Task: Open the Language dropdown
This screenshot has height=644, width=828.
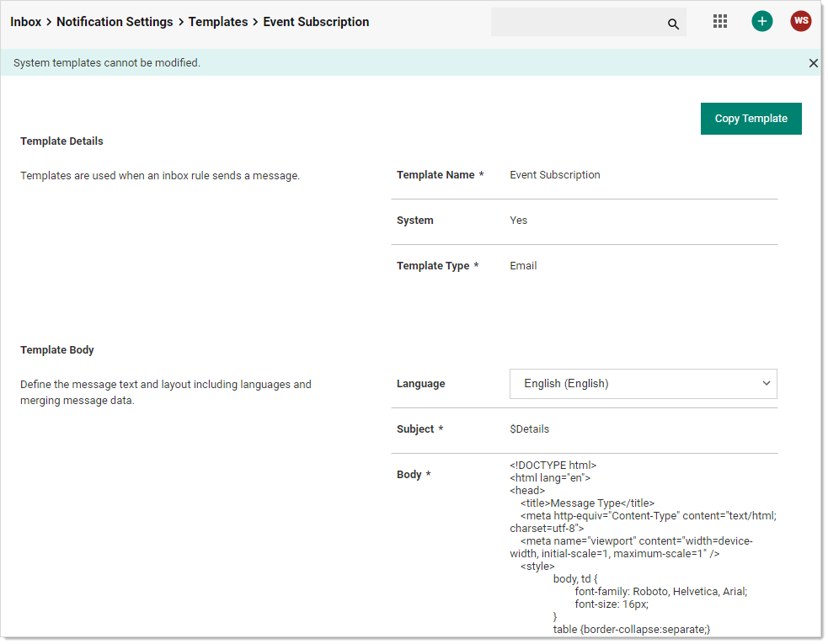Action: point(643,384)
